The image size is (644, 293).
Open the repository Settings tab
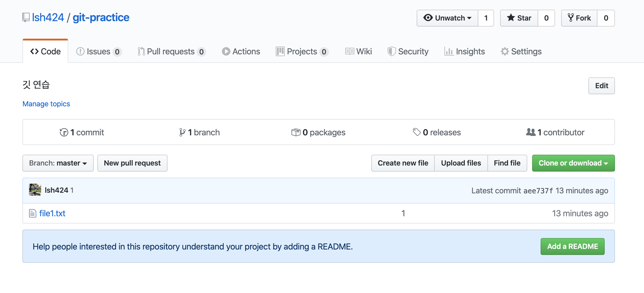pos(521,52)
